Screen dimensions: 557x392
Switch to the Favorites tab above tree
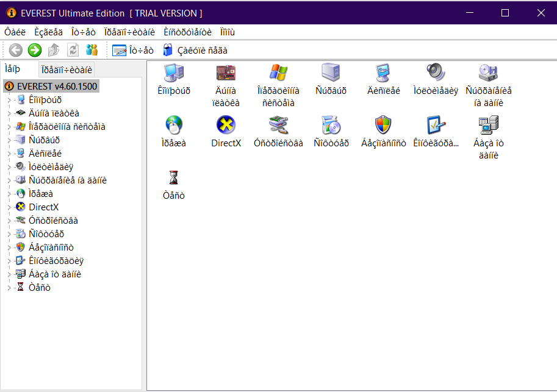66,70
